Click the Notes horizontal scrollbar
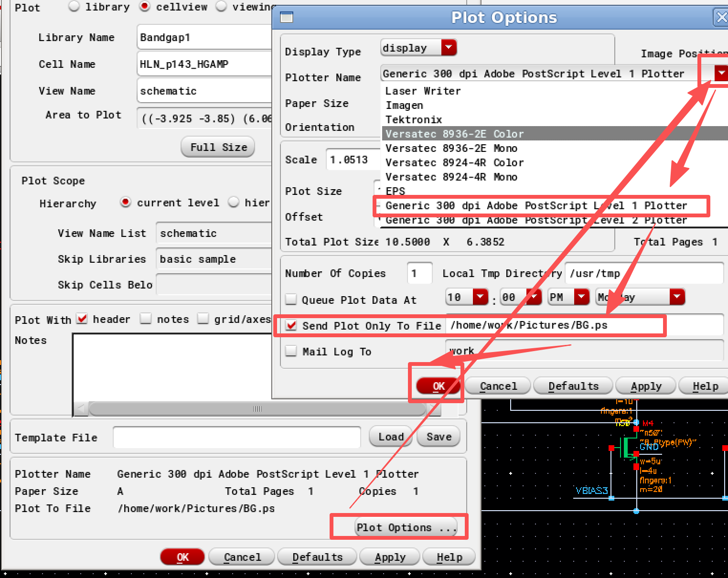This screenshot has width=728, height=578. (257, 409)
